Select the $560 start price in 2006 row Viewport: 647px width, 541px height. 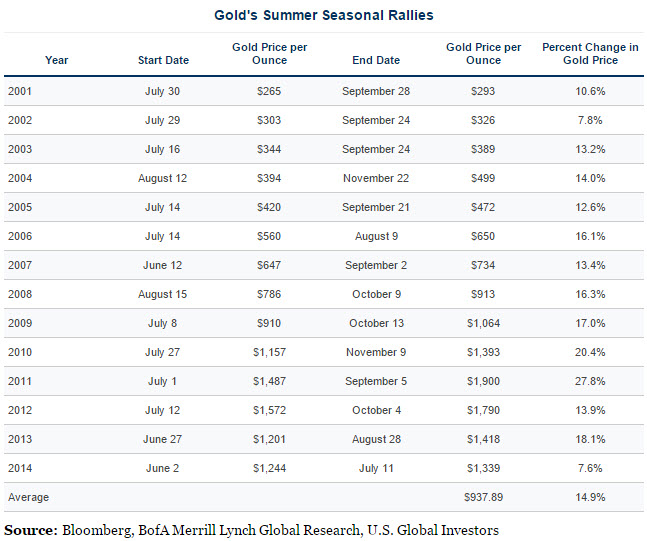(x=270, y=236)
